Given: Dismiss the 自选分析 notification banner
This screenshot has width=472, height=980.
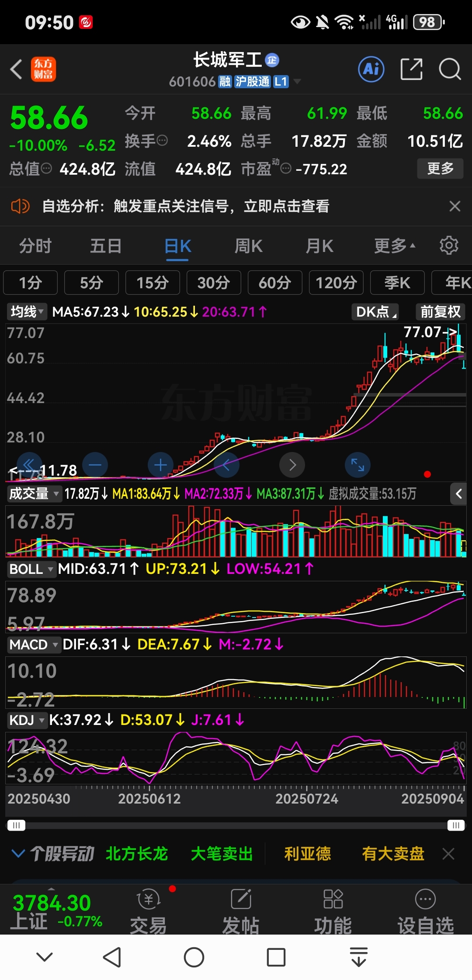Looking at the screenshot, I should pyautogui.click(x=455, y=206).
